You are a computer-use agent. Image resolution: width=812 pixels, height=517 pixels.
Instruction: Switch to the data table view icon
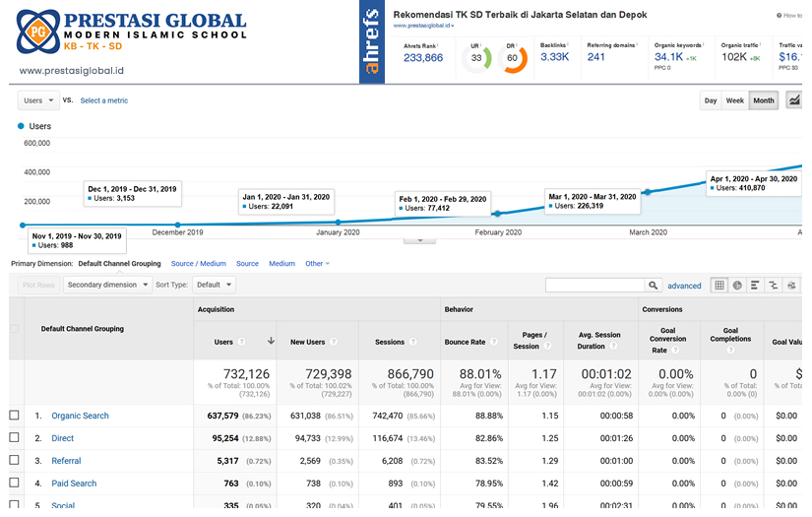719,285
